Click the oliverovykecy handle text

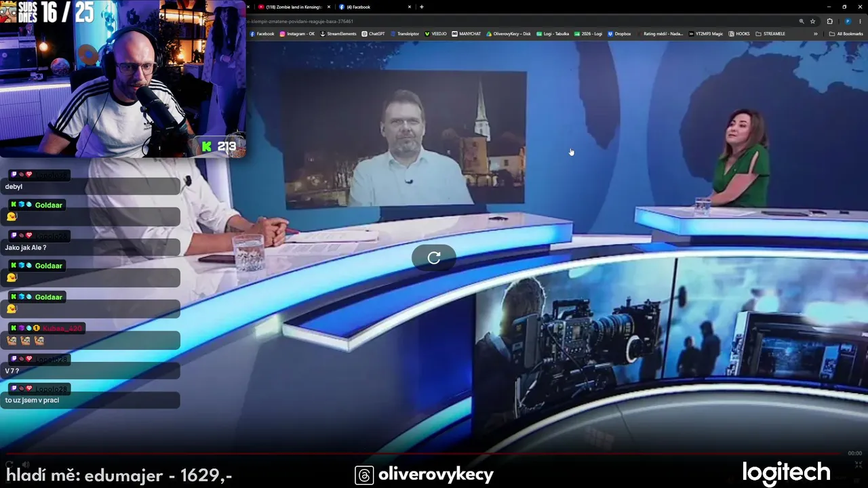pos(436,474)
